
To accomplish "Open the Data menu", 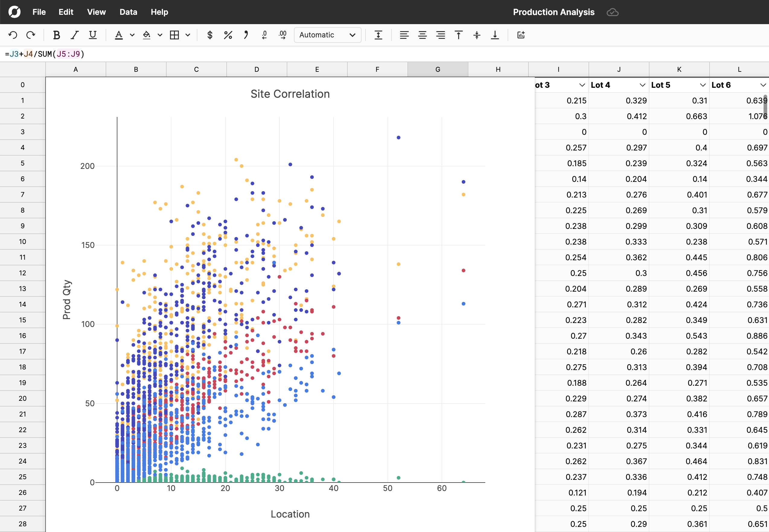I will click(128, 12).
